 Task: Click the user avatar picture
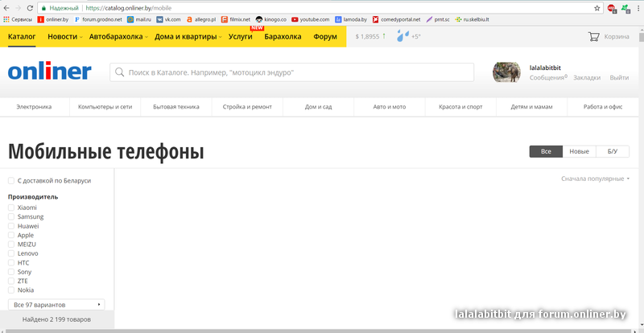coord(506,72)
